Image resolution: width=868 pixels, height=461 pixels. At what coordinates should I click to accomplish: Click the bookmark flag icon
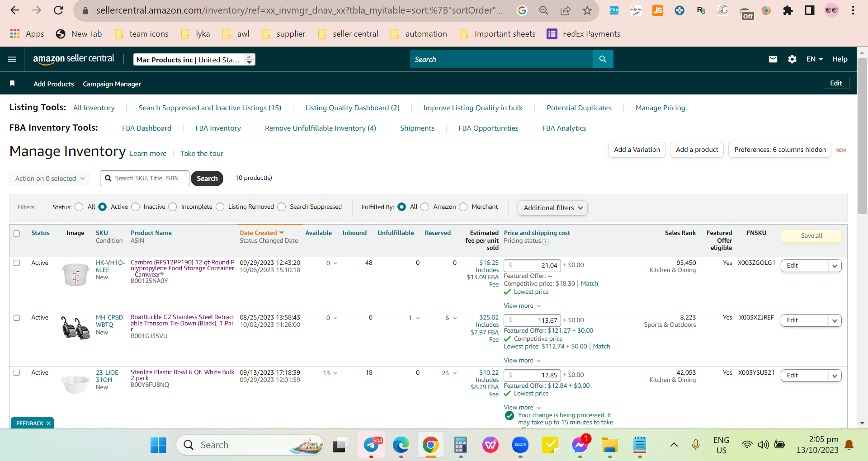point(12,83)
